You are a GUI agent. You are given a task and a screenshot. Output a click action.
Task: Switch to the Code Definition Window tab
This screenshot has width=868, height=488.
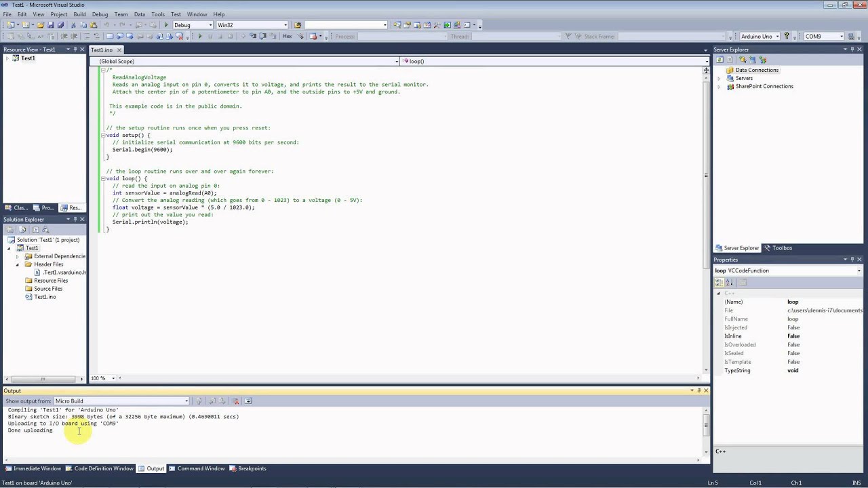pyautogui.click(x=100, y=468)
